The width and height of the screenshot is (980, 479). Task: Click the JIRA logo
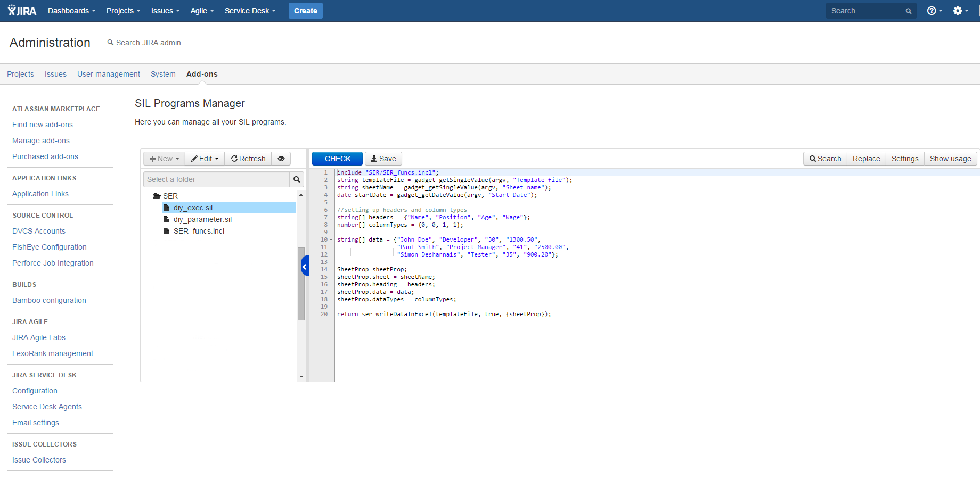point(22,11)
